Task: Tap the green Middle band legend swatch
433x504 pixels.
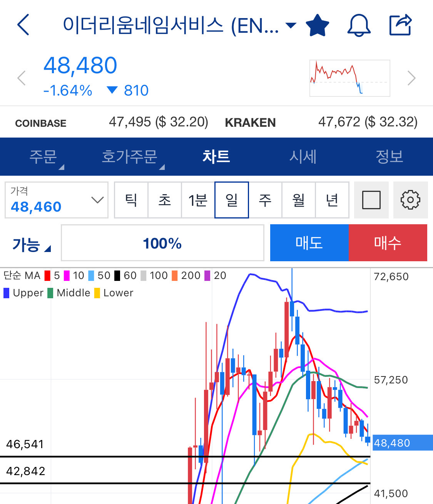Action: point(50,293)
